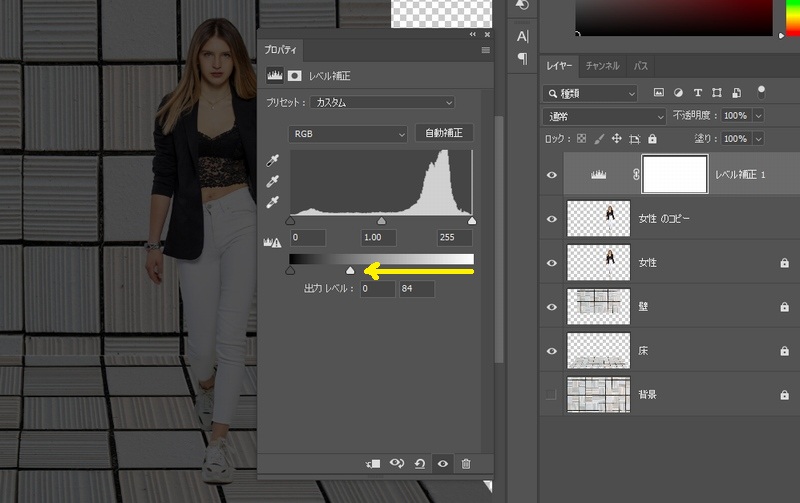The image size is (800, 503).
Task: Select the black point eyedropper
Action: [x=272, y=161]
